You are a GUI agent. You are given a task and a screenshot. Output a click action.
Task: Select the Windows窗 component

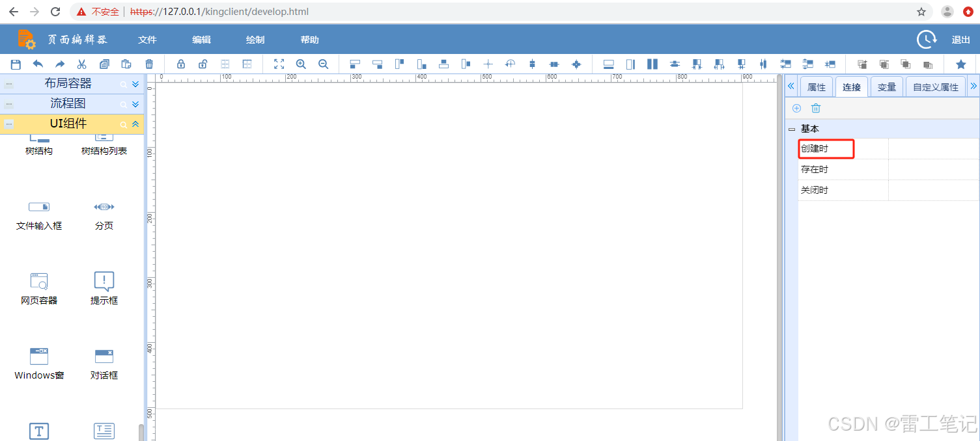(39, 364)
